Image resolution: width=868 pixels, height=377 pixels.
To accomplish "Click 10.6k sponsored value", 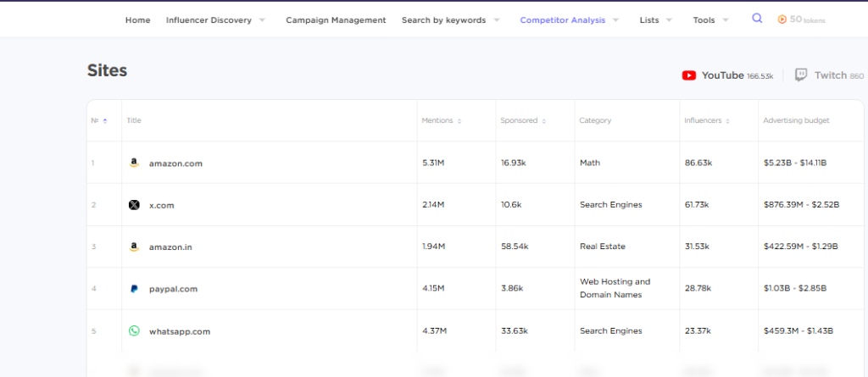I will click(x=511, y=205).
